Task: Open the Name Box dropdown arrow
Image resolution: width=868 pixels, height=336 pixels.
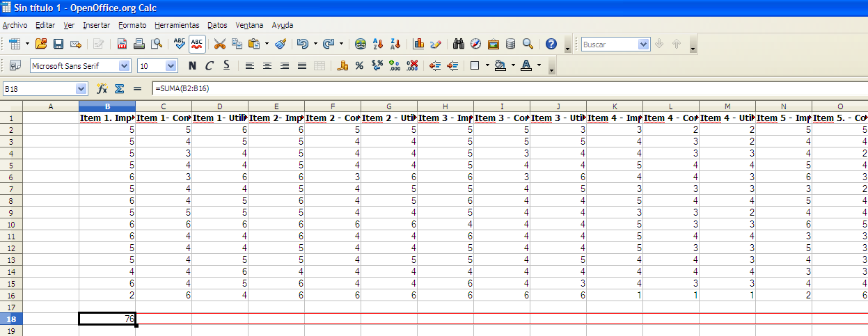Action: click(81, 89)
